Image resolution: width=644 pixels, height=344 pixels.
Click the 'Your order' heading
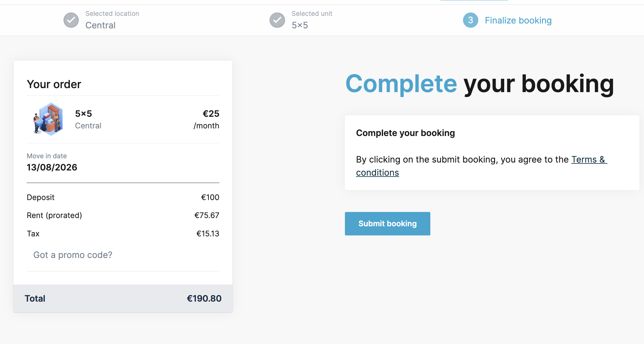click(54, 84)
